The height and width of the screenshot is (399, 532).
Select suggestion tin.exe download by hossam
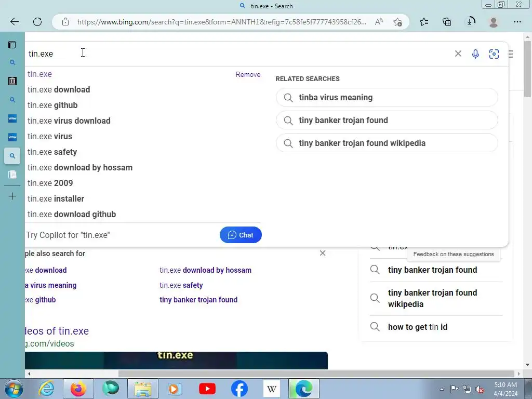click(80, 168)
